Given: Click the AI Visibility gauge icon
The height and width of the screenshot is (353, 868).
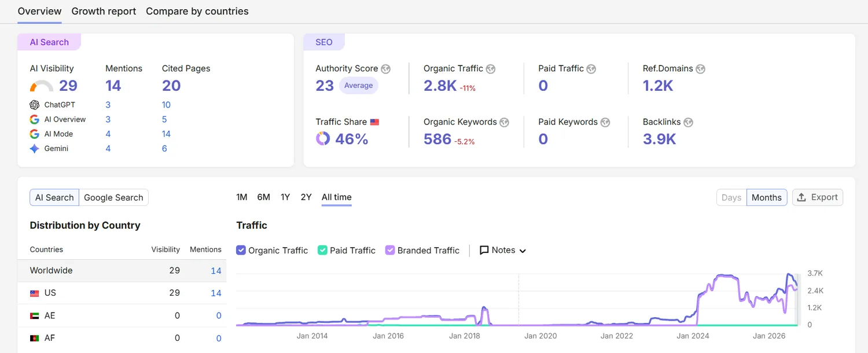Looking at the screenshot, I should pos(42,86).
